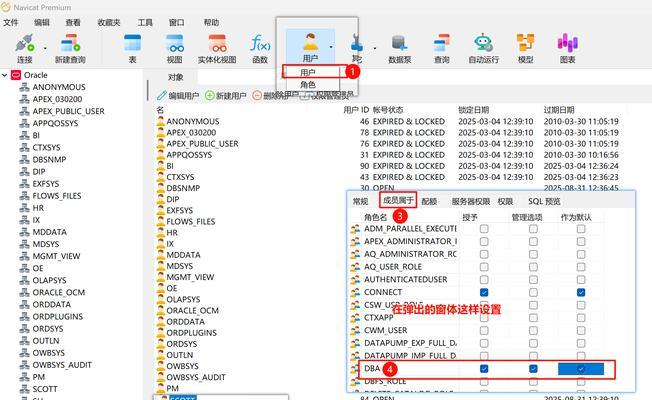652x400 pixels.
Task: Select OWBSYS_AUDIT in the connection tree
Action: click(x=62, y=365)
